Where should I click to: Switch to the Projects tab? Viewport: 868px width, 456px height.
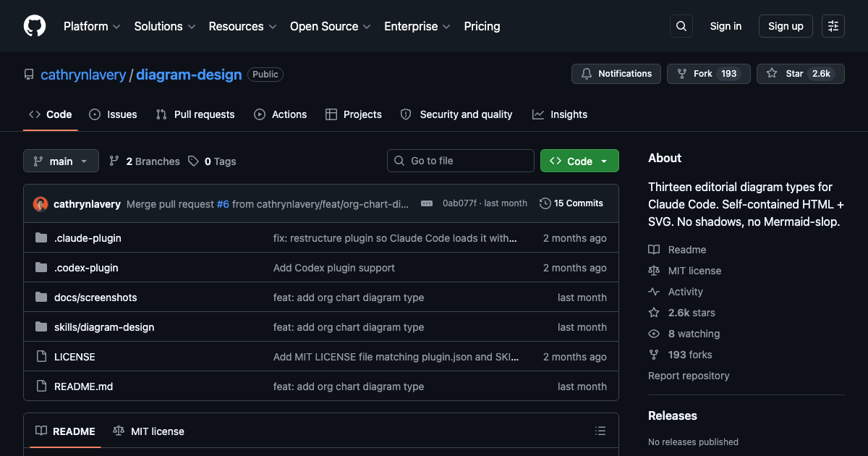tap(354, 114)
